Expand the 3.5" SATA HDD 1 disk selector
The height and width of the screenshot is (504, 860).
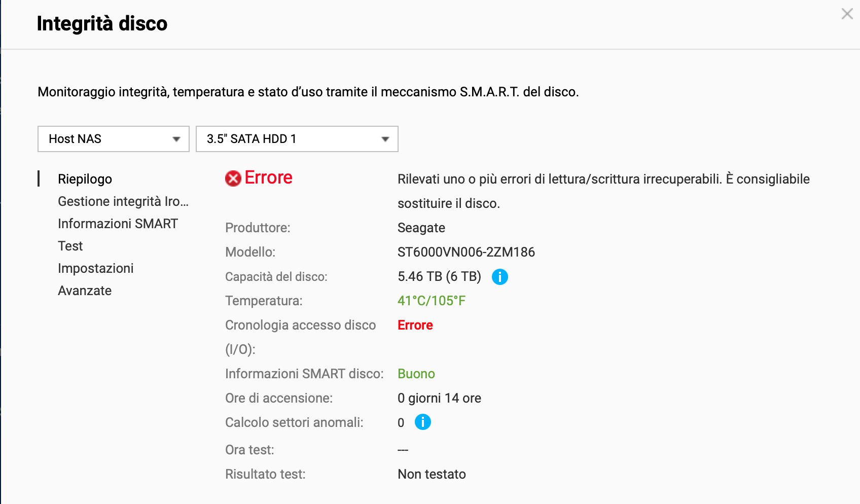[x=297, y=139]
